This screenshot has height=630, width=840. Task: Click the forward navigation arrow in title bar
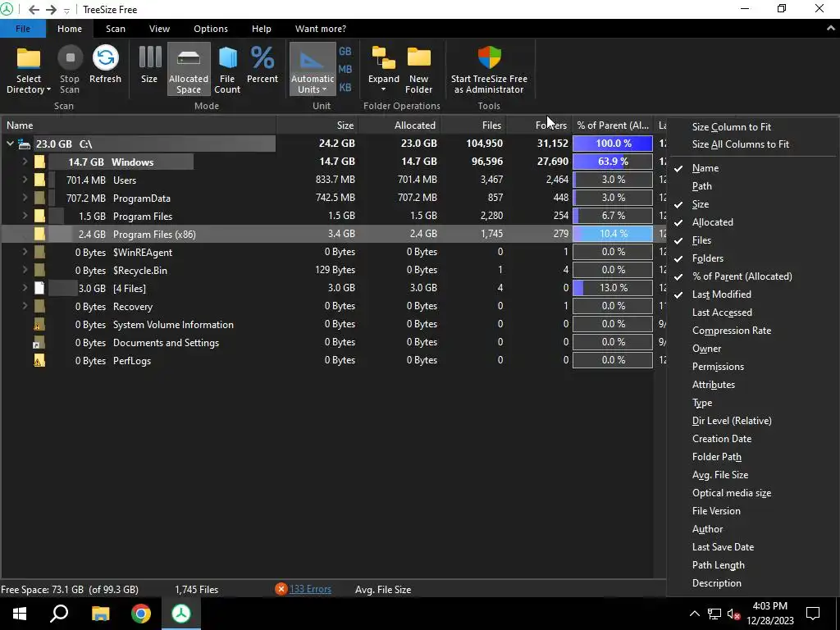(x=51, y=10)
